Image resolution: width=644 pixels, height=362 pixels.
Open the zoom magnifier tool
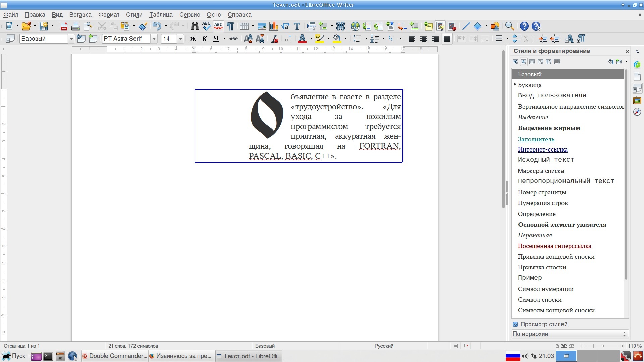(x=509, y=26)
